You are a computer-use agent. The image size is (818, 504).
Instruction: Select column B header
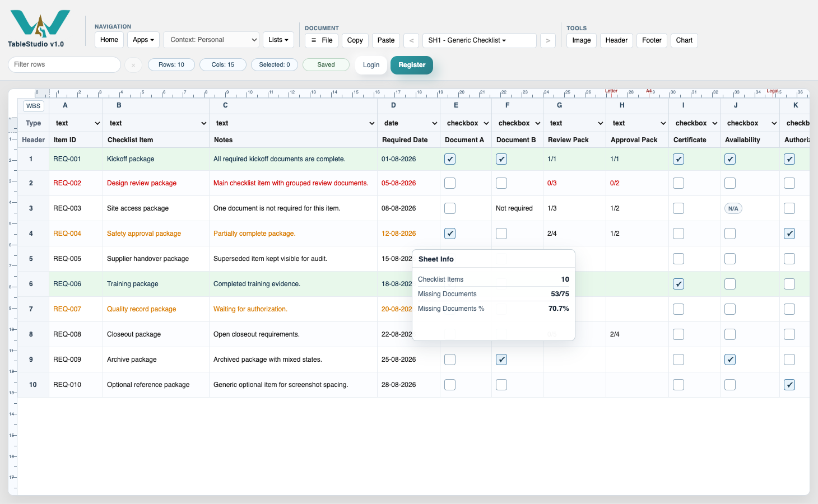156,105
